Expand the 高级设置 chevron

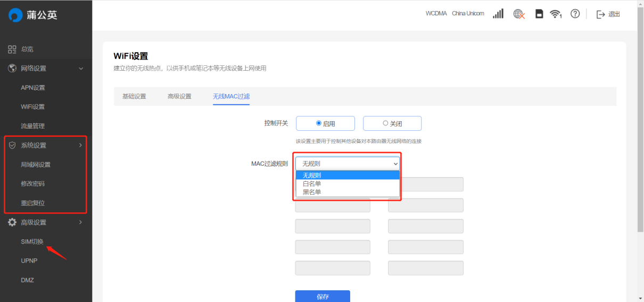(x=81, y=222)
